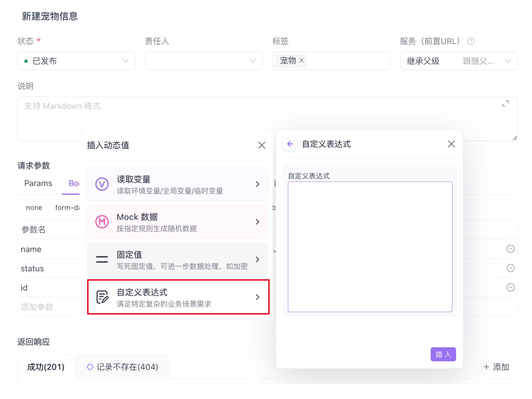Expand the 继承父级 service dropdown

[x=459, y=61]
